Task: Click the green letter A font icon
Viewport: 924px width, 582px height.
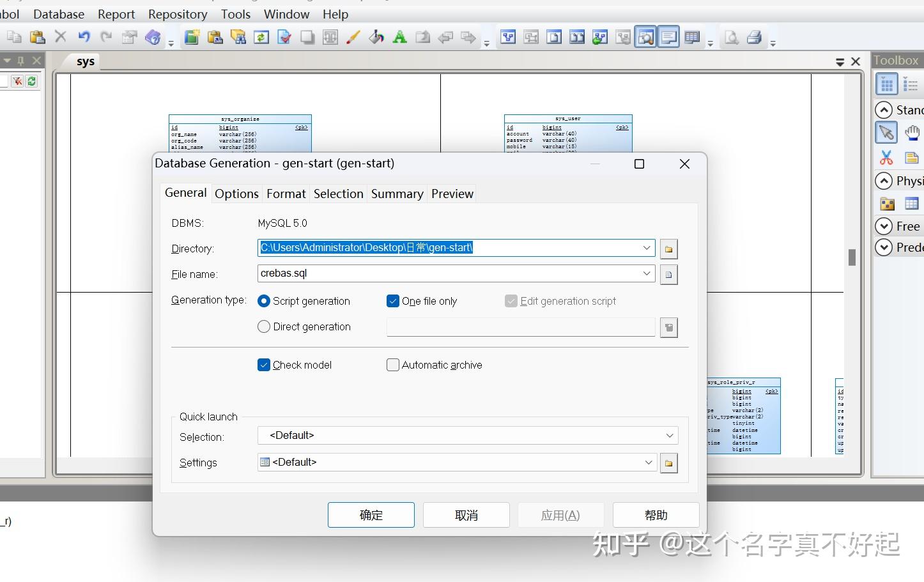Action: coord(399,37)
